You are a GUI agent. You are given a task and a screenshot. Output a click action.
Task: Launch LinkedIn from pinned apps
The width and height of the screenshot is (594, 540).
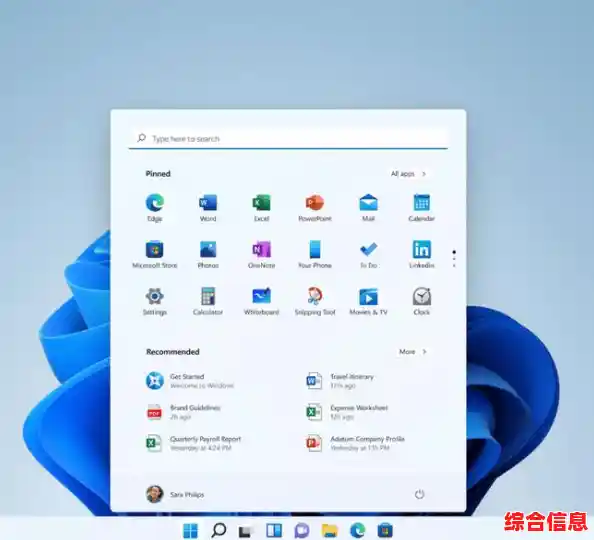pos(422,255)
